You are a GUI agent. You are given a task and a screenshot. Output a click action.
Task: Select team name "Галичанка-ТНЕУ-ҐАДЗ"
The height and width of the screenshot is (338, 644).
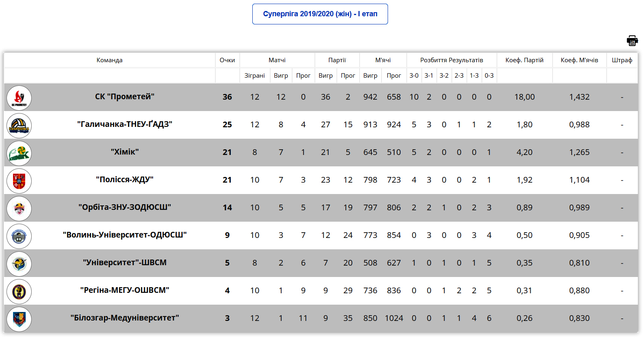[x=125, y=124]
